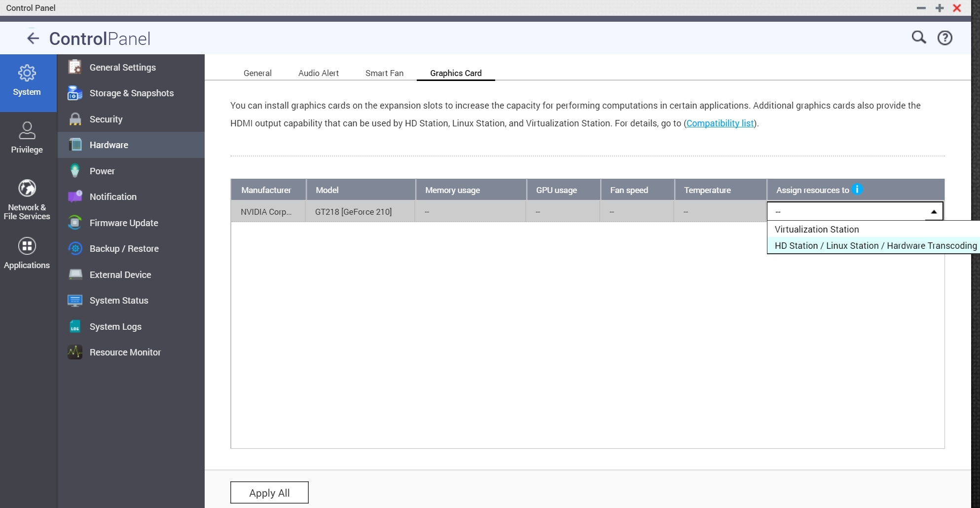Click the Manufacturer column header
Image resolution: width=980 pixels, height=508 pixels.
(268, 190)
